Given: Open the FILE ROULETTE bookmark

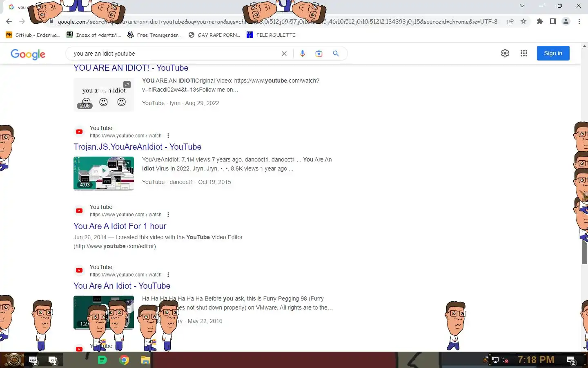Looking at the screenshot, I should pos(271,35).
